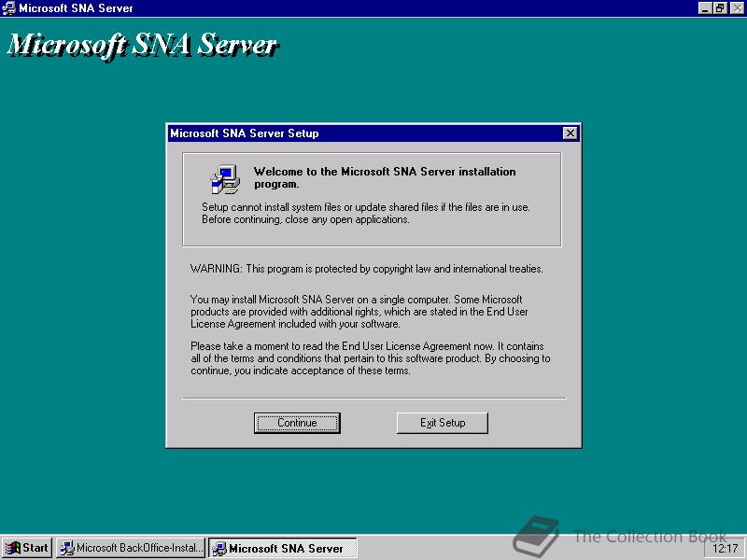Click the "Setup cannot install system files" text

pyautogui.click(x=365, y=214)
